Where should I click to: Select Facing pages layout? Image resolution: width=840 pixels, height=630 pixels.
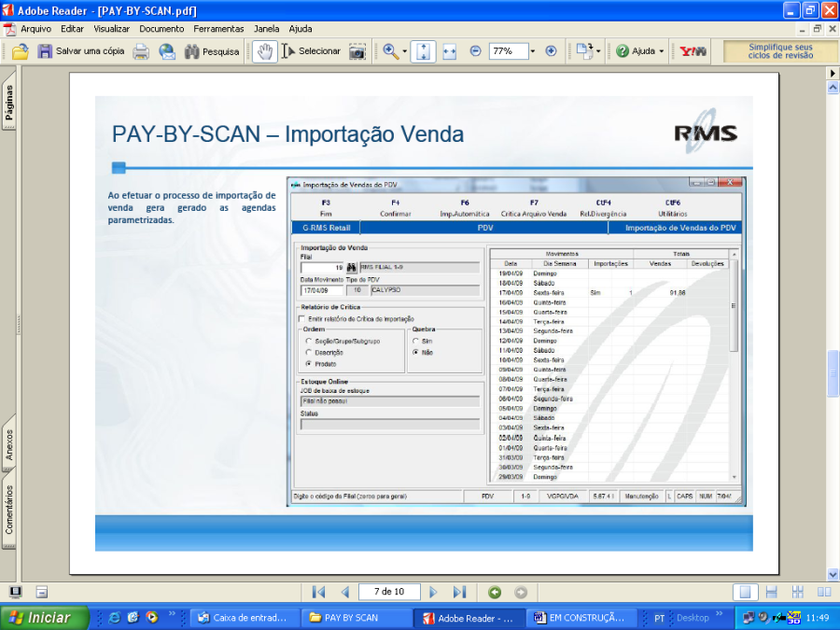[x=824, y=592]
